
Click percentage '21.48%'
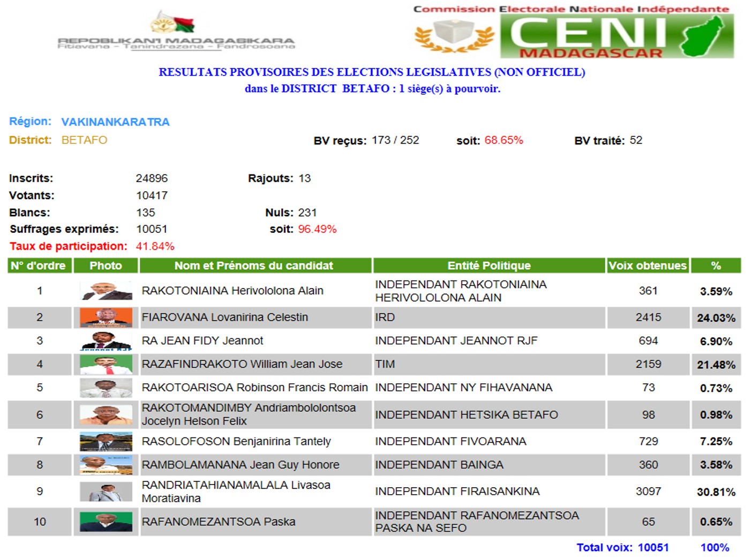point(716,365)
